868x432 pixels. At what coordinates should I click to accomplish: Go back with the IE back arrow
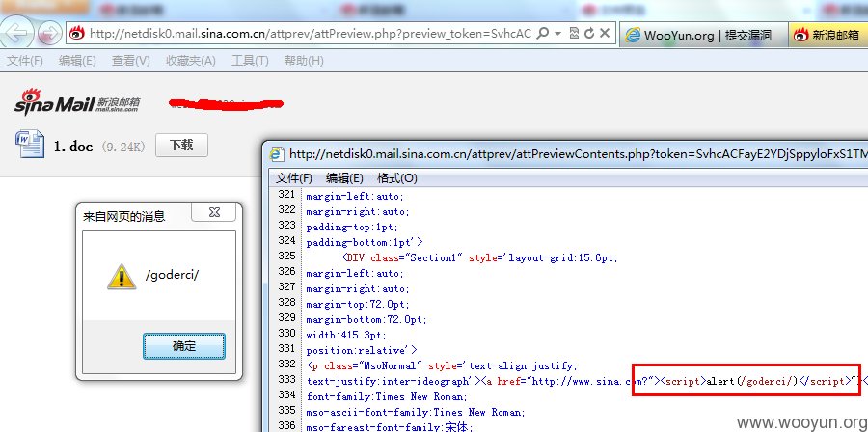coord(16,32)
